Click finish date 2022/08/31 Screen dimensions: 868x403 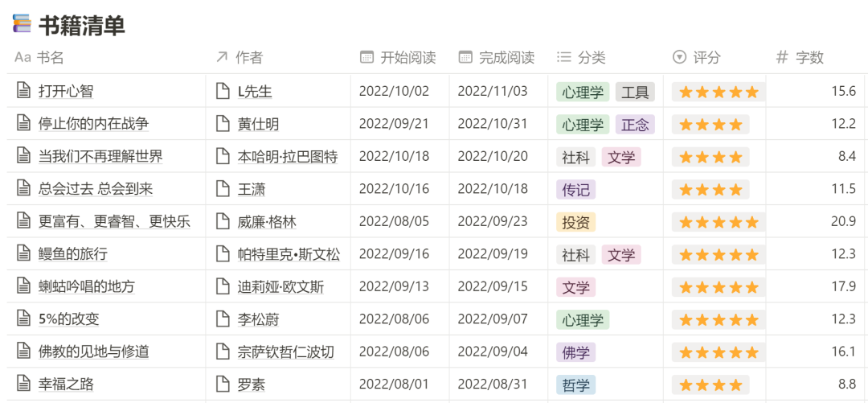(x=493, y=384)
